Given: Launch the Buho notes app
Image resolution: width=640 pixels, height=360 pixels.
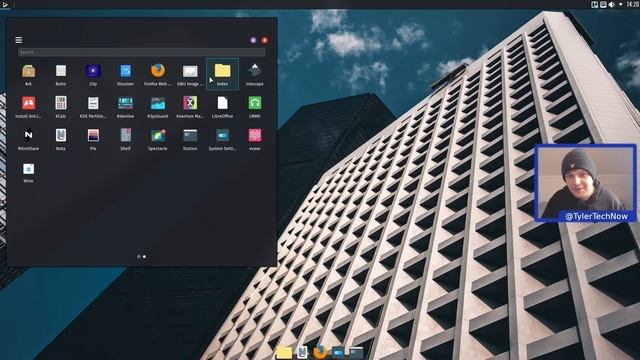Looking at the screenshot, I should coord(60,75).
